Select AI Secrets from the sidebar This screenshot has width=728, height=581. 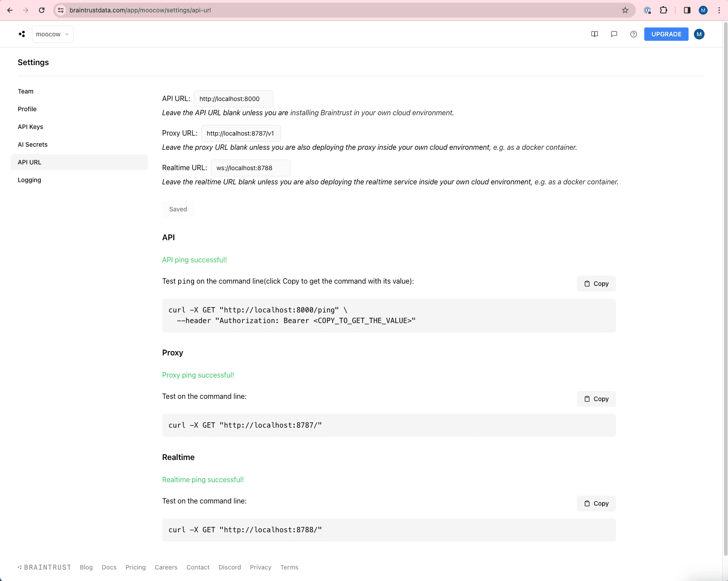[x=32, y=144]
